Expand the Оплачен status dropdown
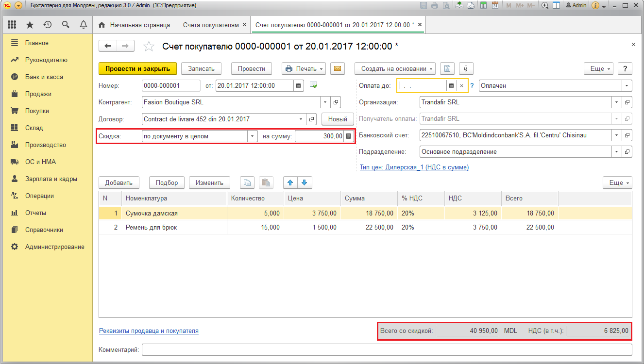644x364 pixels. 627,86
